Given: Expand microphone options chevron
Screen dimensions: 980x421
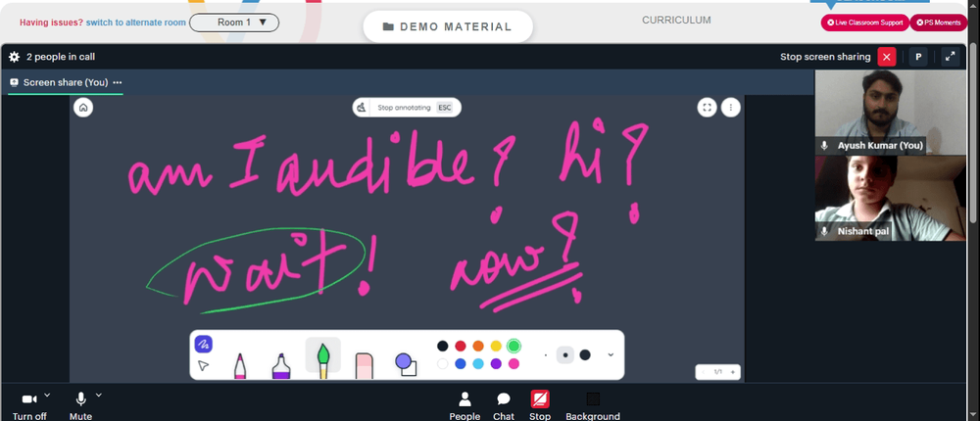Looking at the screenshot, I should 99,395.
